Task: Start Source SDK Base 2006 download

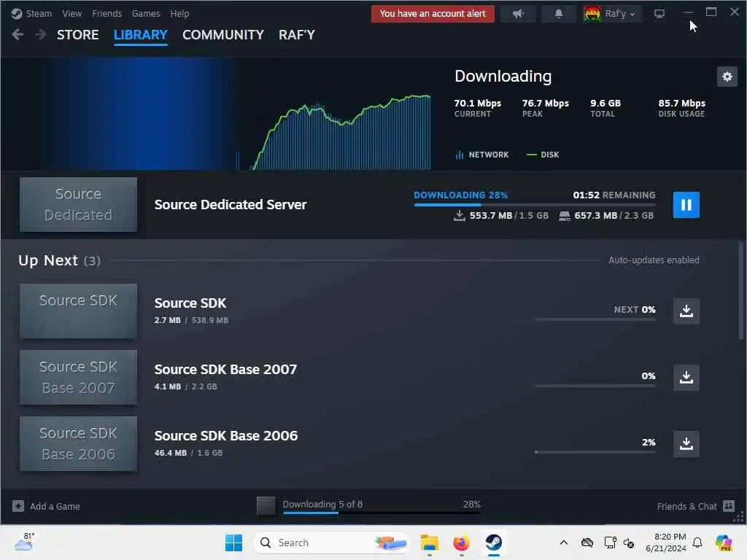Action: coord(686,444)
